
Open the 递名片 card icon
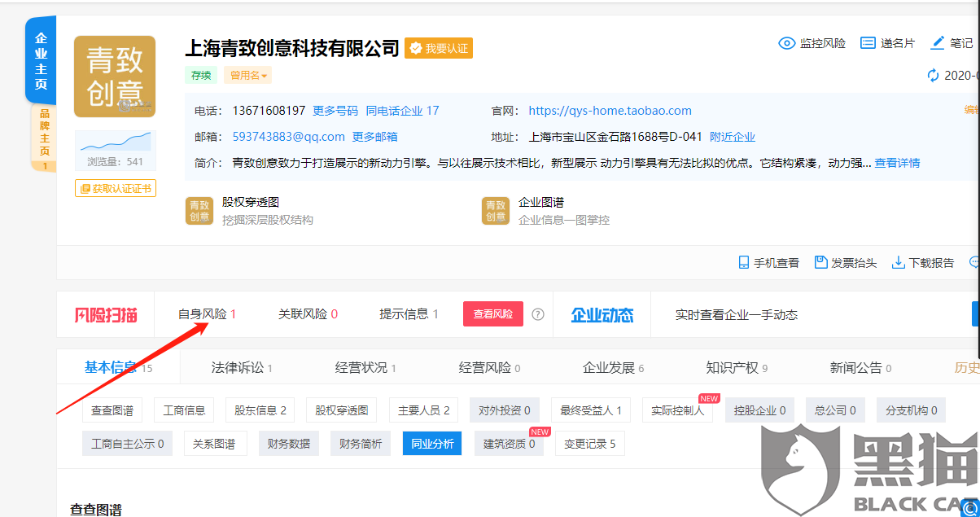tap(868, 43)
